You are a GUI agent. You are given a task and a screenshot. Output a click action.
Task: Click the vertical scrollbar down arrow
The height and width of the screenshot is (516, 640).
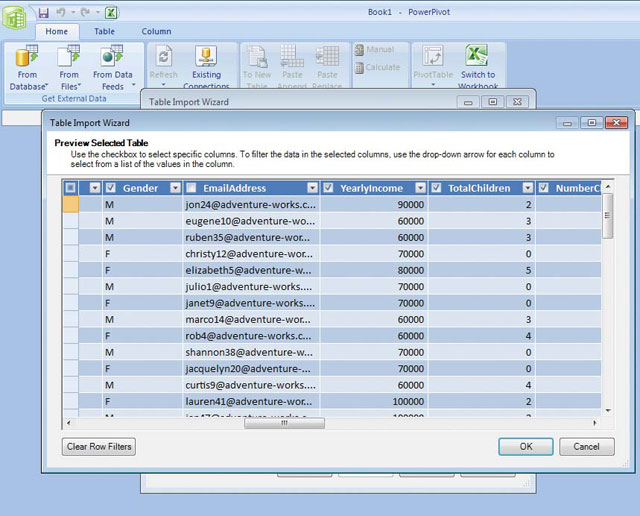click(608, 411)
